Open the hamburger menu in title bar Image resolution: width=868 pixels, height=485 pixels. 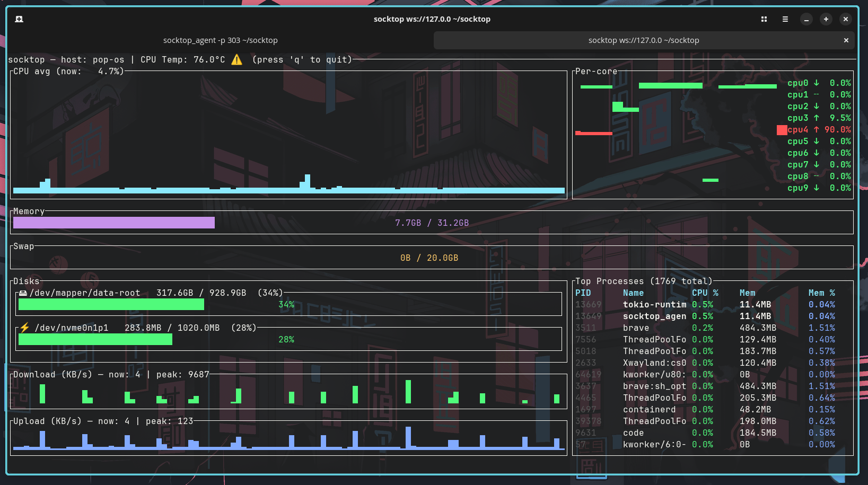click(785, 19)
